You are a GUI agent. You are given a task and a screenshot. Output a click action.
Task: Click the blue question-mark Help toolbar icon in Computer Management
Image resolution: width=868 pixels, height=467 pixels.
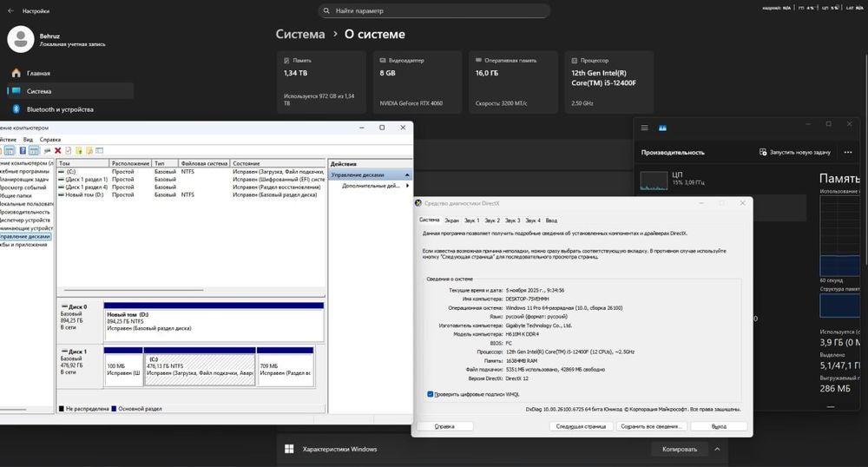tap(23, 150)
